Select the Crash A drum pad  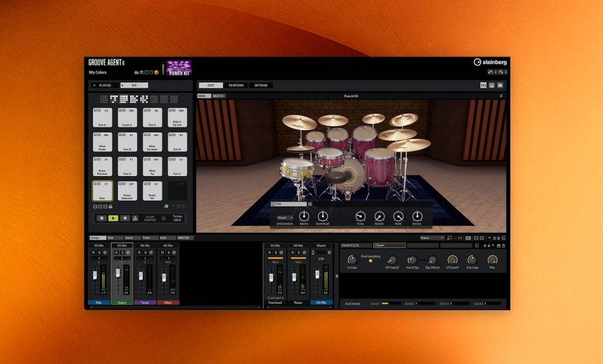[127, 117]
